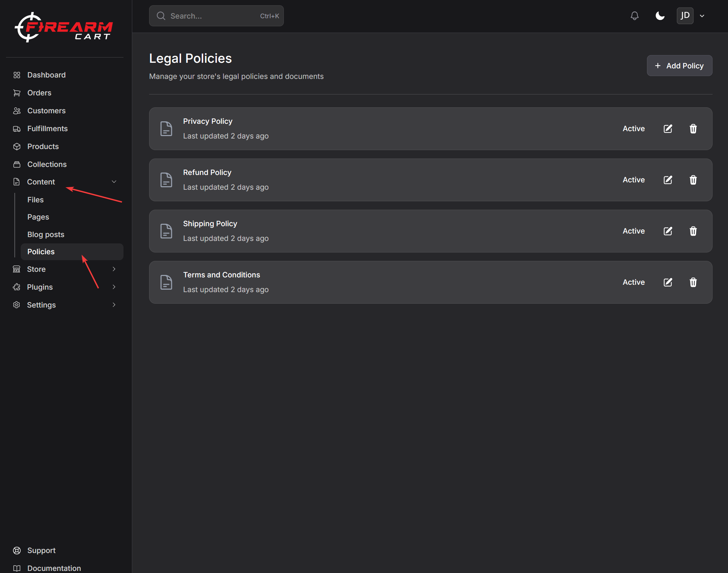The image size is (728, 573).
Task: Open the Documentation link
Action: coord(54,568)
